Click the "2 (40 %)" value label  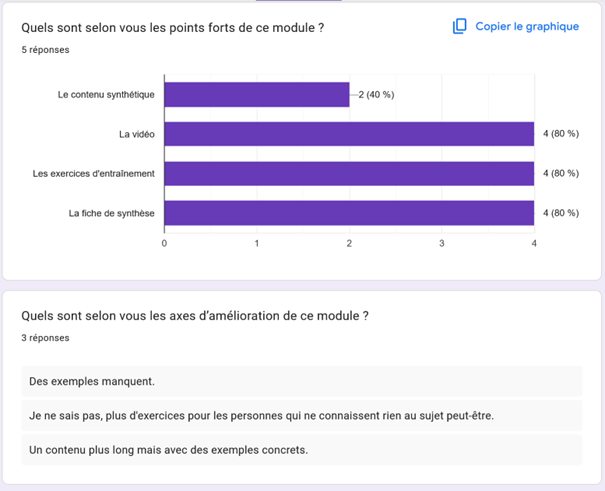pos(375,95)
